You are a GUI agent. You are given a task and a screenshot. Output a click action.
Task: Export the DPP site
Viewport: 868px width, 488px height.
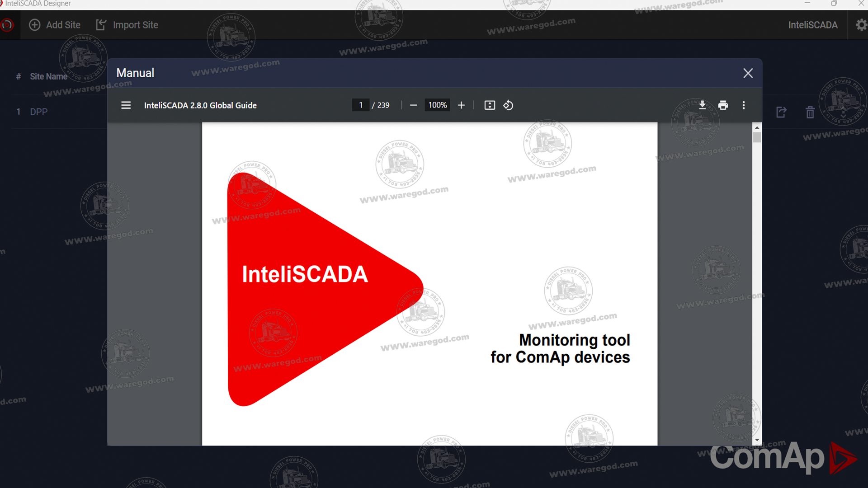[x=781, y=112]
